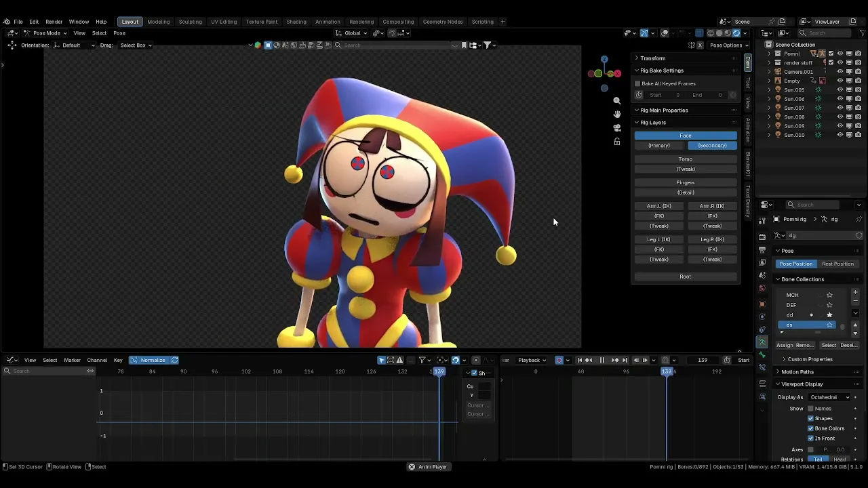
Task: Click the Face rig layer button
Action: (686, 136)
